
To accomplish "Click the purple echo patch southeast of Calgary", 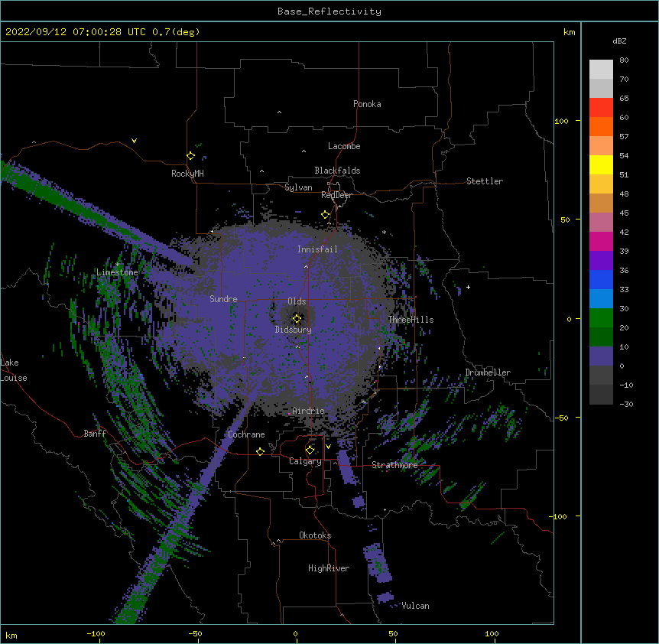I will 346,467.
